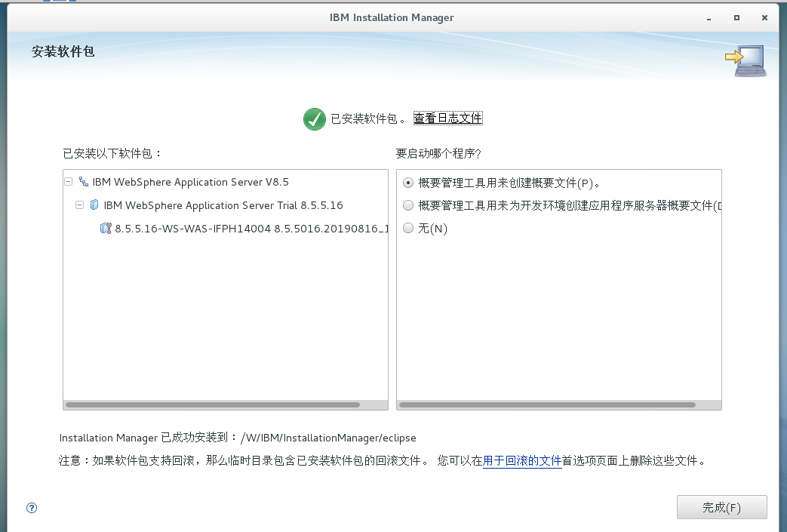Collapse the IBM WebSphere Application Server V8.5 node
Screen dimensions: 787x532
[x=67, y=182]
